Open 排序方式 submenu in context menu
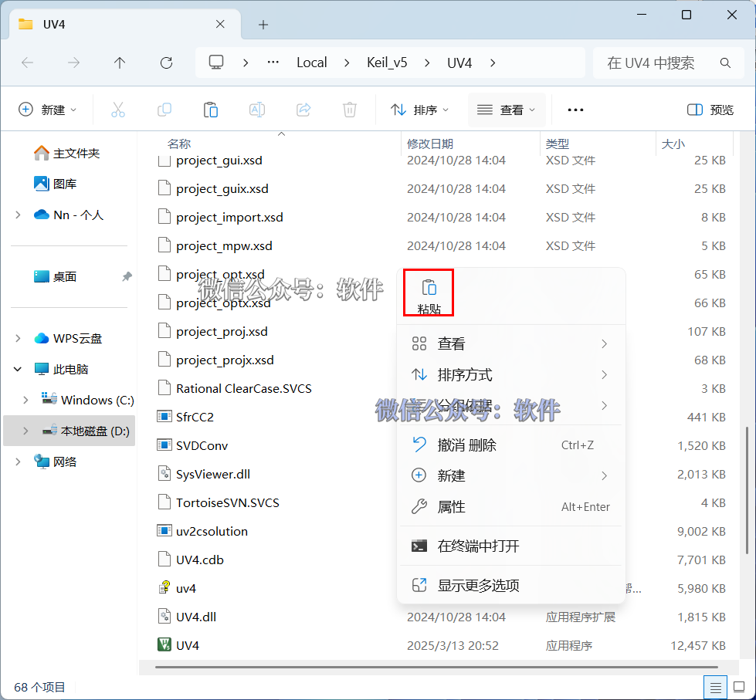The height and width of the screenshot is (700, 756). click(x=510, y=374)
